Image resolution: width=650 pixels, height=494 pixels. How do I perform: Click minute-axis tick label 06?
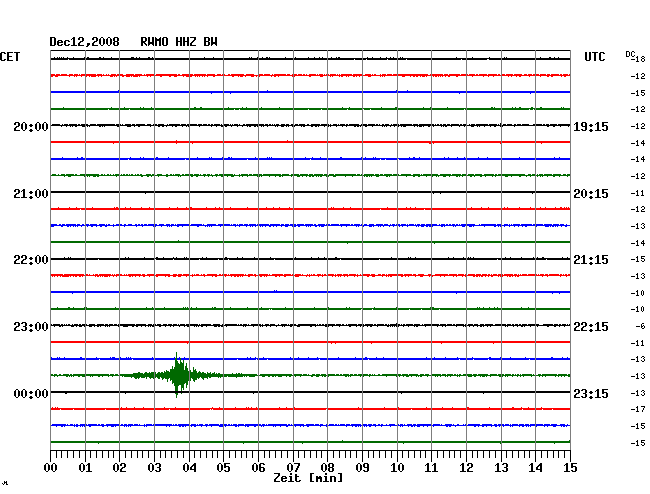(x=258, y=468)
